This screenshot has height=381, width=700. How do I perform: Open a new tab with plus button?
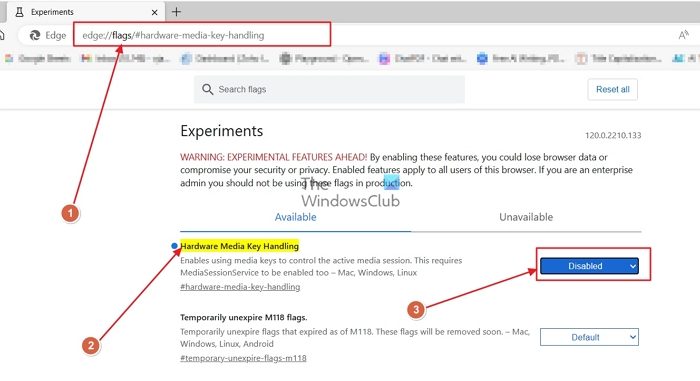176,12
